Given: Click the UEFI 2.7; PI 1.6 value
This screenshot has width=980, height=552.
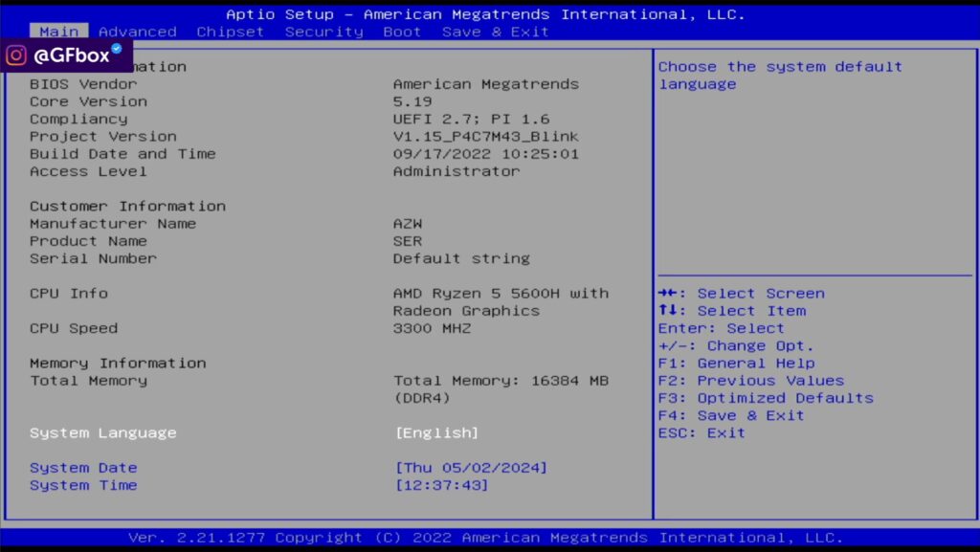Looking at the screenshot, I should 471,119.
